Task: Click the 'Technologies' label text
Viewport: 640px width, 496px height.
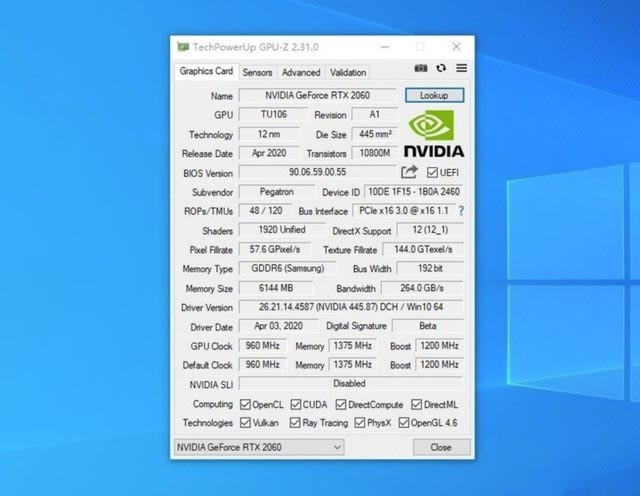Action: (208, 423)
